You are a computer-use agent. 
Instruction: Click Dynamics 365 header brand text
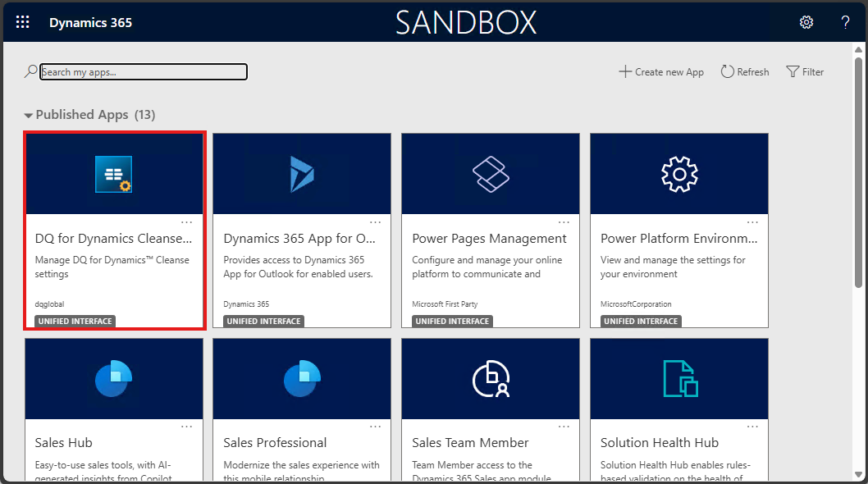click(x=91, y=23)
